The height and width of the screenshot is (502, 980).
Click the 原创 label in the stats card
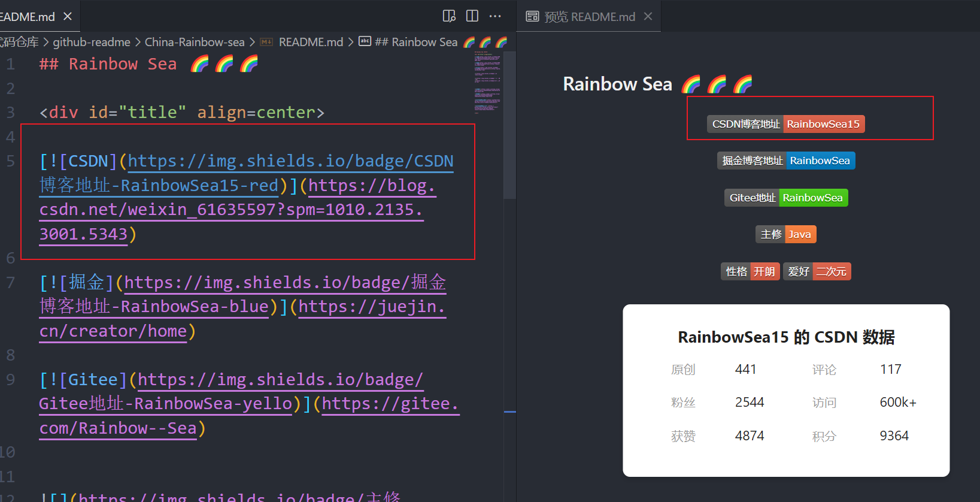(683, 370)
